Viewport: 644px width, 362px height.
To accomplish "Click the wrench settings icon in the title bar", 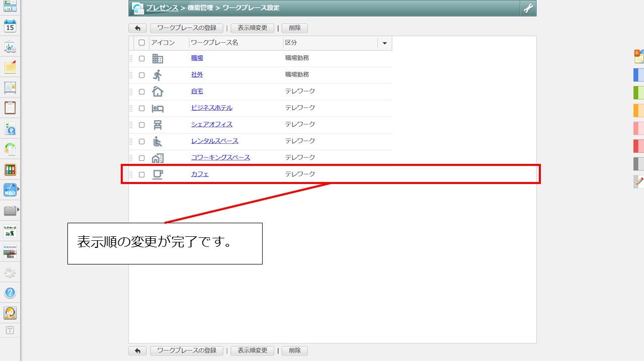I will click(x=528, y=8).
